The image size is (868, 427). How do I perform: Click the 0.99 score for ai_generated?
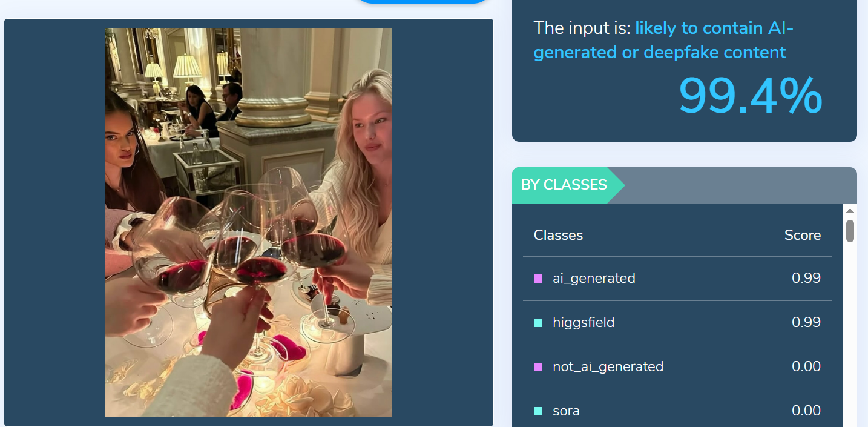(806, 279)
